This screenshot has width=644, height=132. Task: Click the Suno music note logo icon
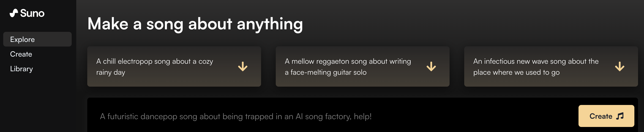tap(14, 13)
